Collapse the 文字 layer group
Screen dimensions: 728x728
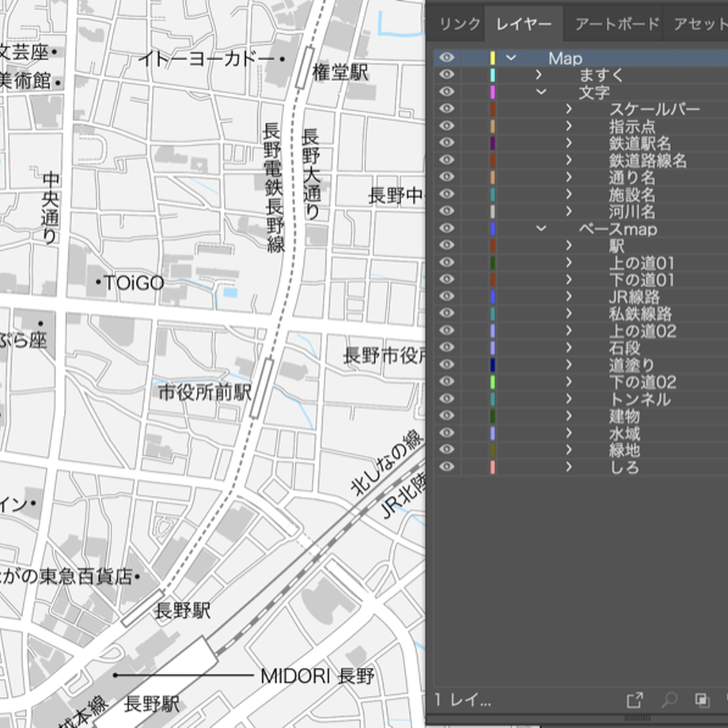(x=541, y=92)
